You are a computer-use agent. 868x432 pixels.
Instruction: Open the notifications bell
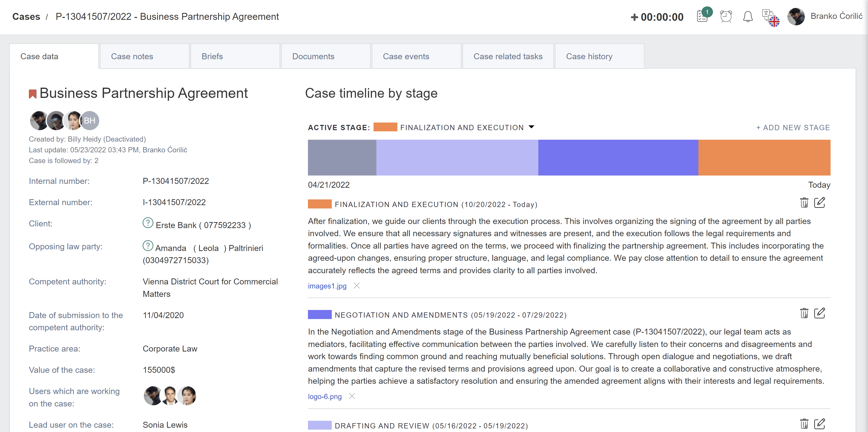(748, 16)
